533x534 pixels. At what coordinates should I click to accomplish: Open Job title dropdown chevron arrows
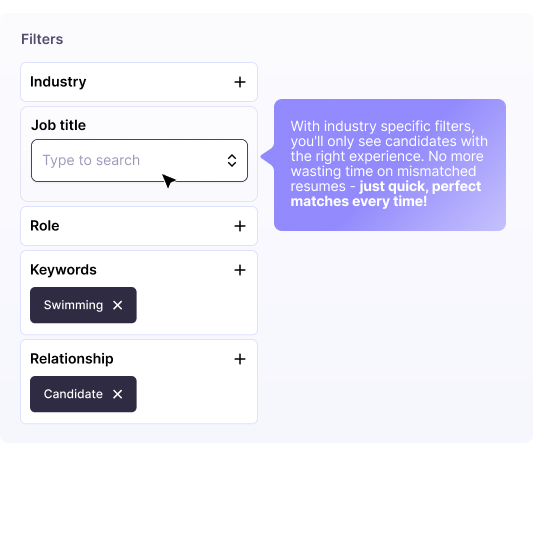232,160
